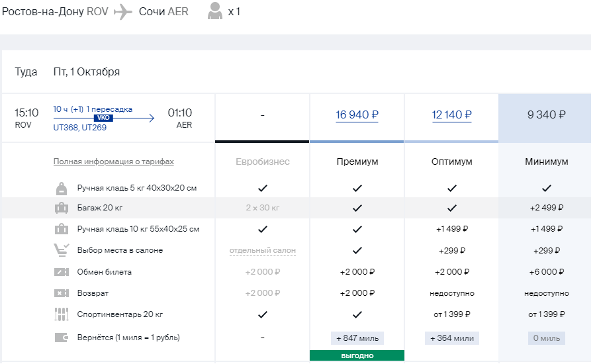Click the + 847 миль badge
This screenshot has height=364, width=595.
click(357, 338)
